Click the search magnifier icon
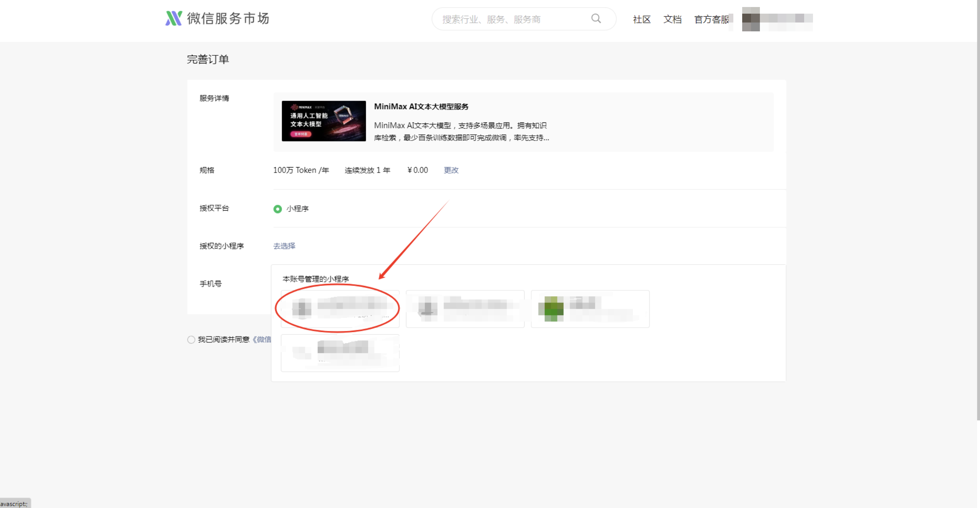The height and width of the screenshot is (508, 980). (596, 18)
